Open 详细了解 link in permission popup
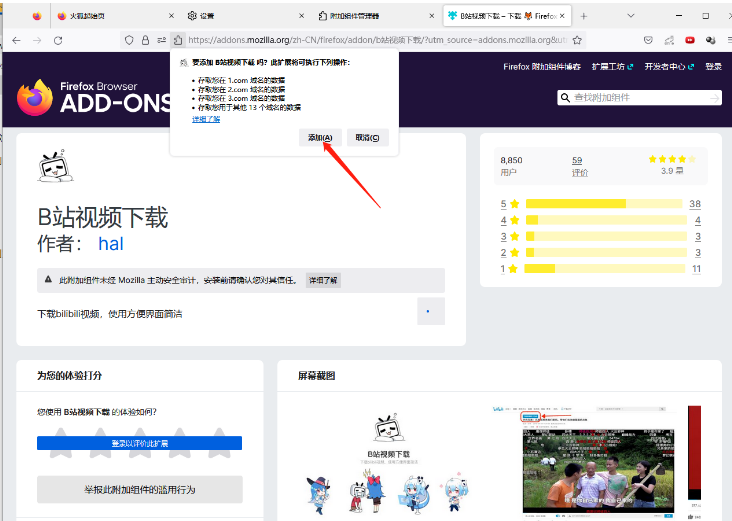Viewport: 732px width, 521px height. coord(206,119)
